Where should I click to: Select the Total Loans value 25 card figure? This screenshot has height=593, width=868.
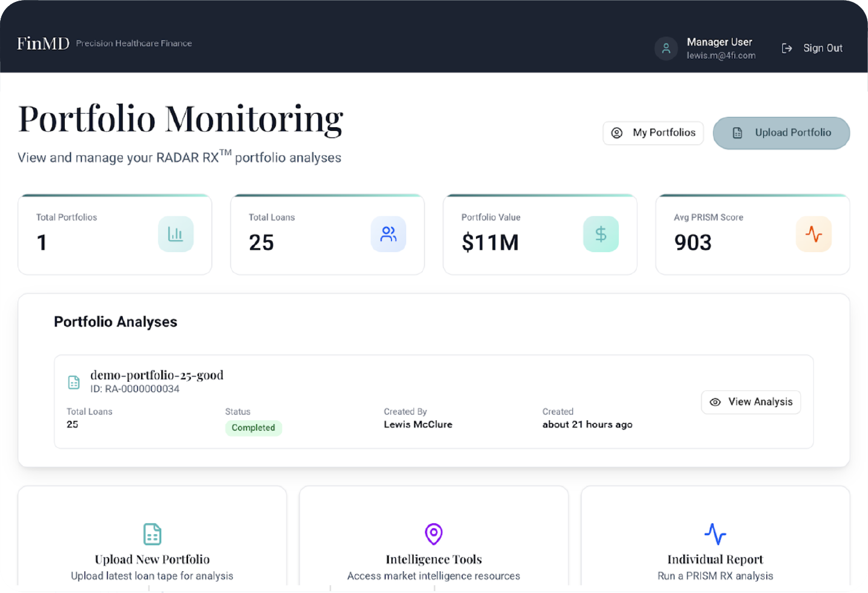pos(261,243)
